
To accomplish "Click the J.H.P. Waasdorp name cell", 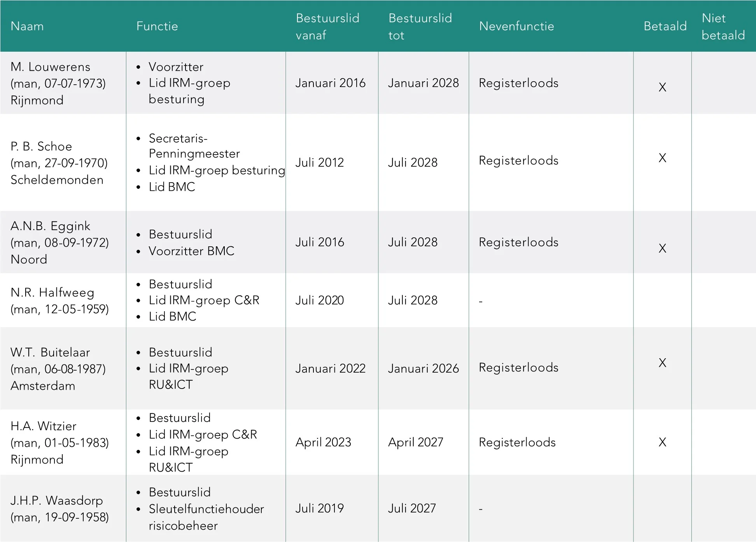I will [59, 509].
